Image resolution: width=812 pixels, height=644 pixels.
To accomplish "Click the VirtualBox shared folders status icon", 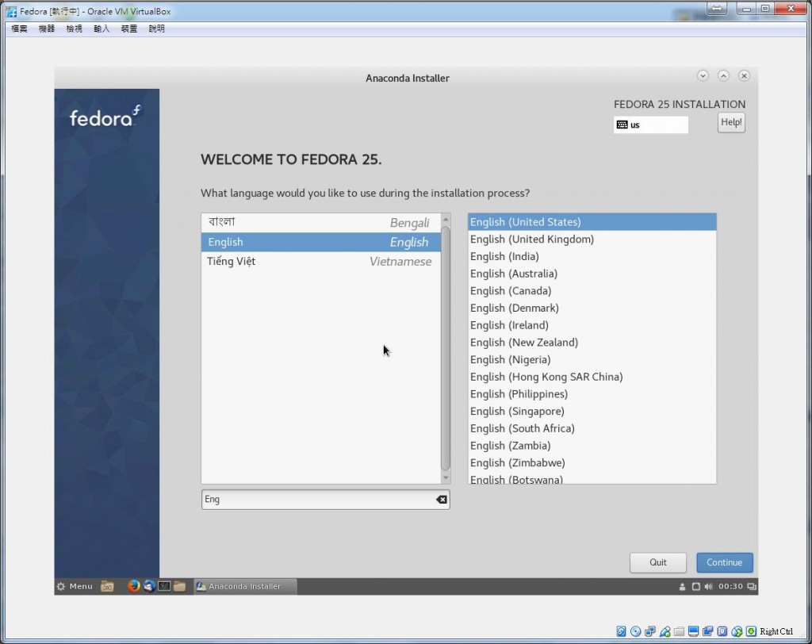I will [x=679, y=631].
